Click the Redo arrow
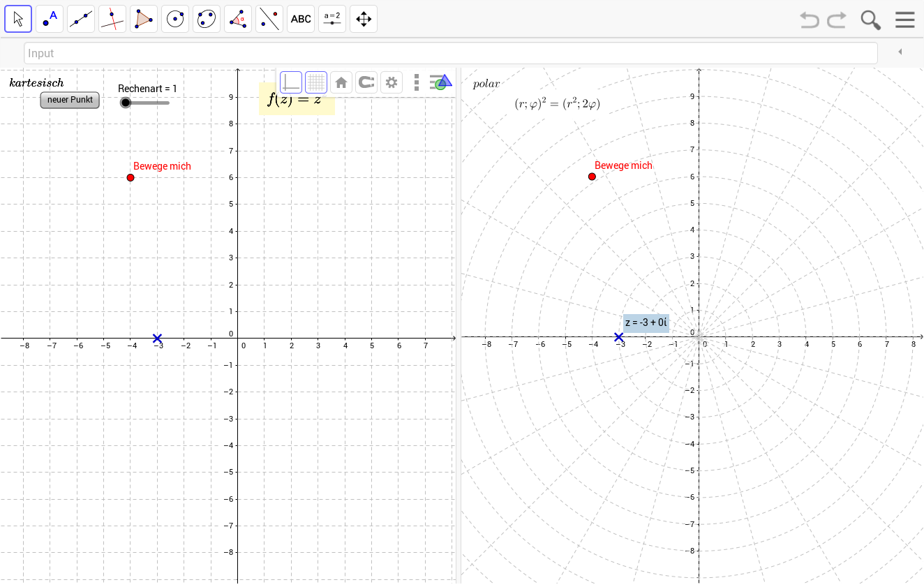 click(837, 20)
